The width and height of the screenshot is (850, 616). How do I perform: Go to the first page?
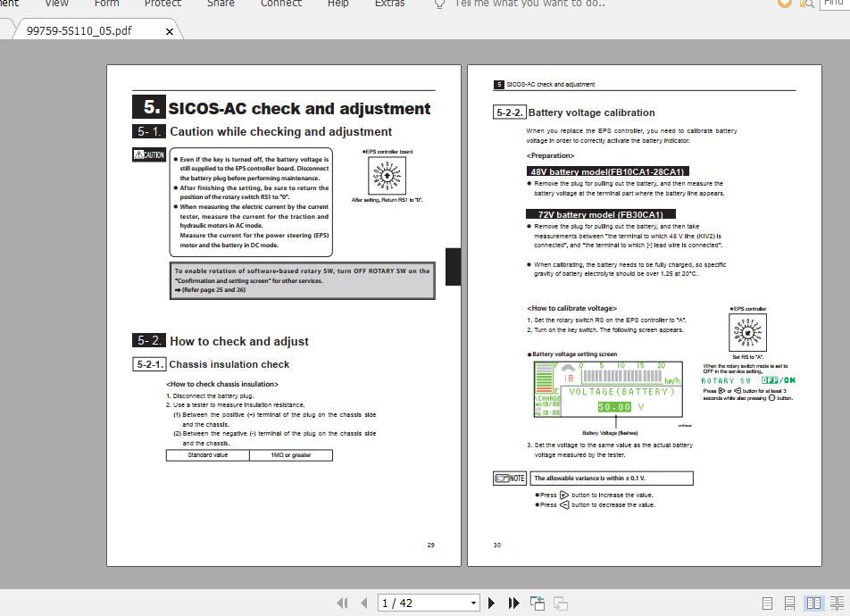(342, 603)
